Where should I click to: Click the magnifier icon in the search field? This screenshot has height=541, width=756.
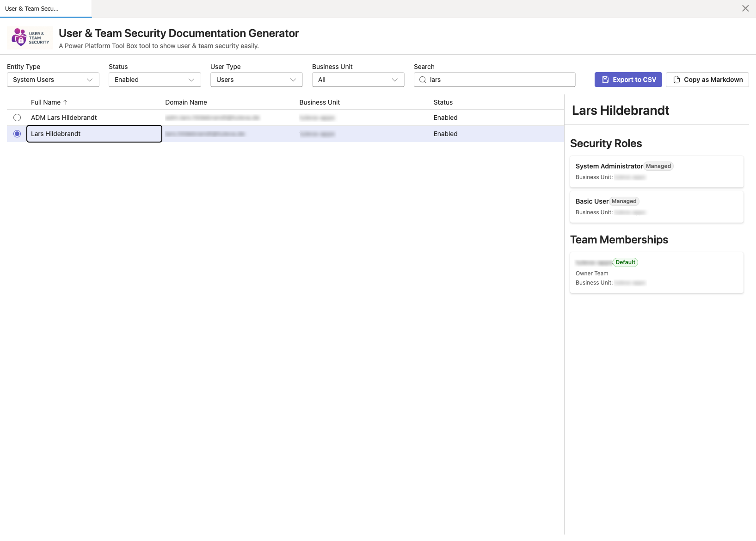[422, 80]
